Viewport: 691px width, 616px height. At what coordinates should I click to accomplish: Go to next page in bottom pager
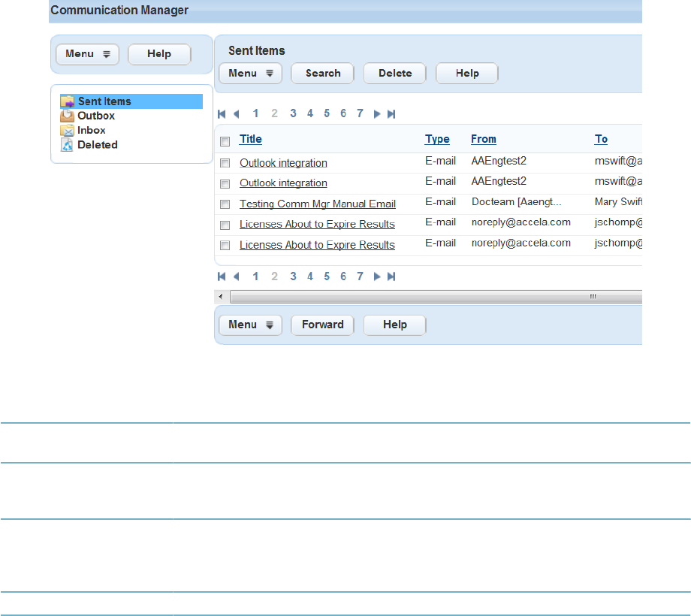pyautogui.click(x=377, y=276)
